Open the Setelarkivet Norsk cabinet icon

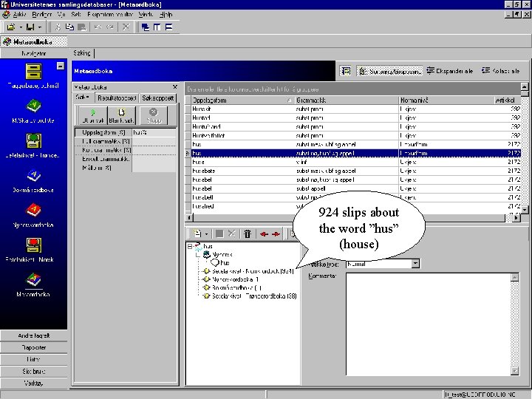[33, 245]
